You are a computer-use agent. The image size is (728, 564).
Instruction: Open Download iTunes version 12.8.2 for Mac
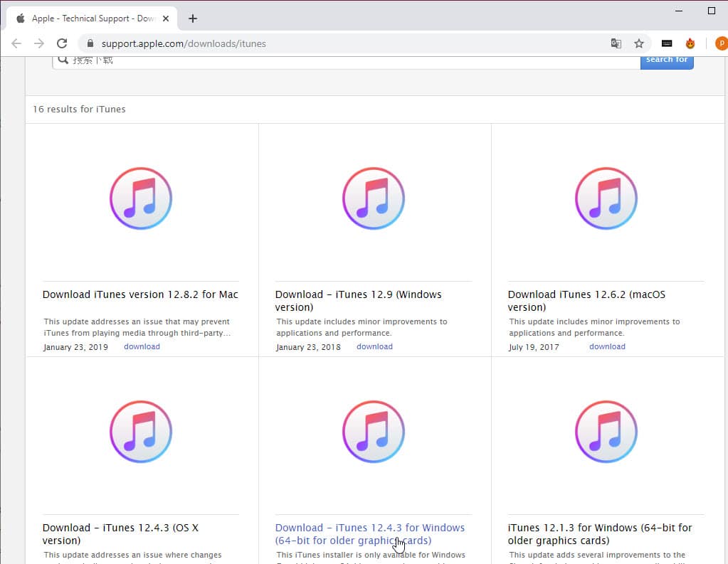coord(140,294)
